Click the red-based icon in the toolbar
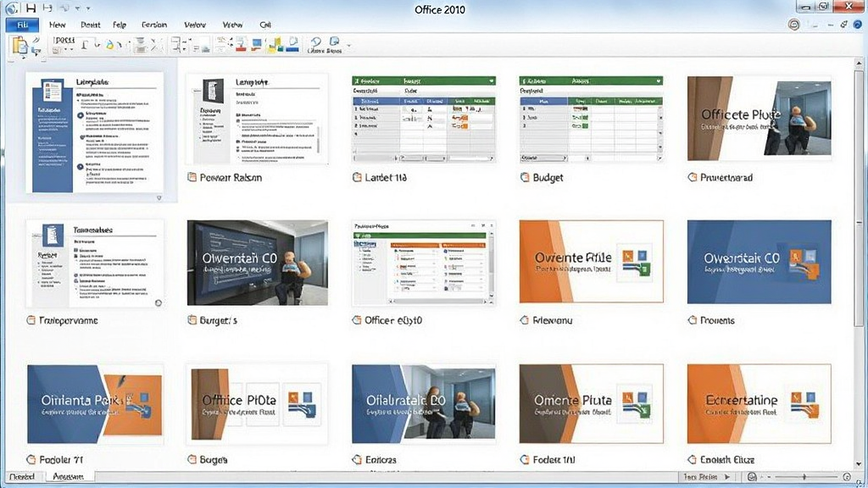Viewport: 868px width, 488px height. [241, 44]
